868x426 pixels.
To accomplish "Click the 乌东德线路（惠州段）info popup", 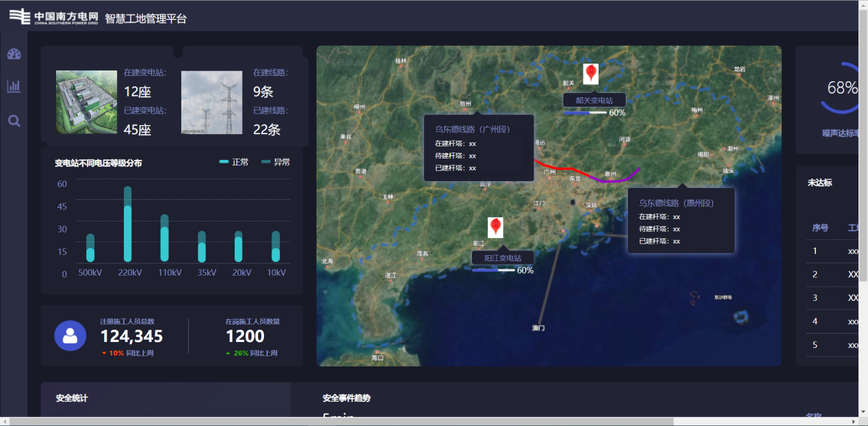I will pos(681,220).
